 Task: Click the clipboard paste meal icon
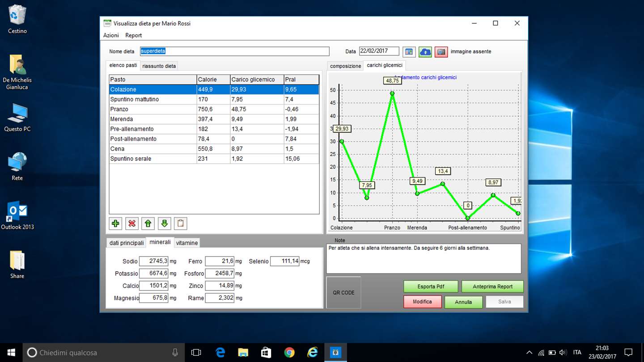180,223
